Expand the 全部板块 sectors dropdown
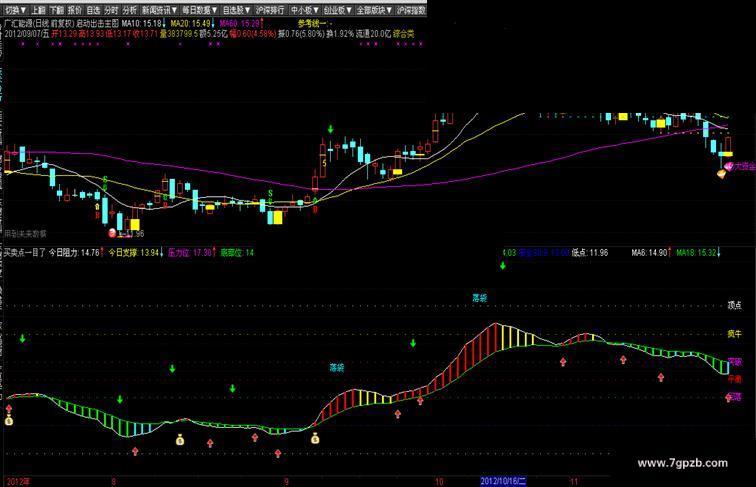Screen dimensions: 756x487 pyautogui.click(x=374, y=10)
